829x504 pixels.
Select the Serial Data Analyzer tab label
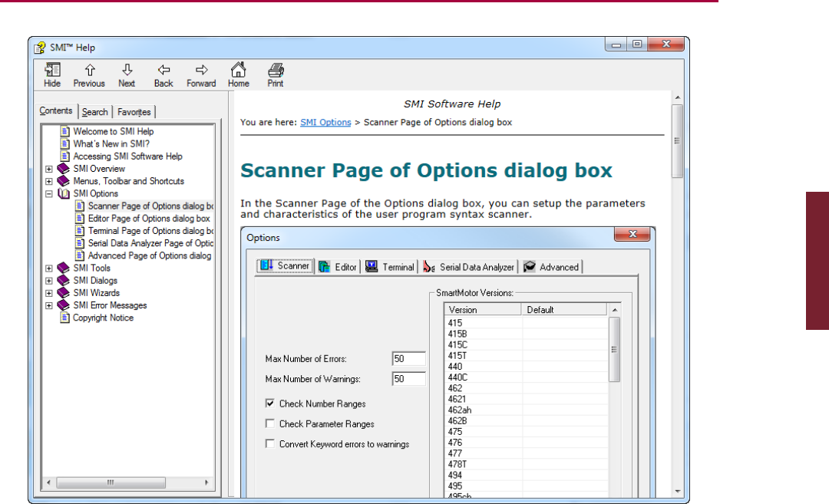[477, 267]
